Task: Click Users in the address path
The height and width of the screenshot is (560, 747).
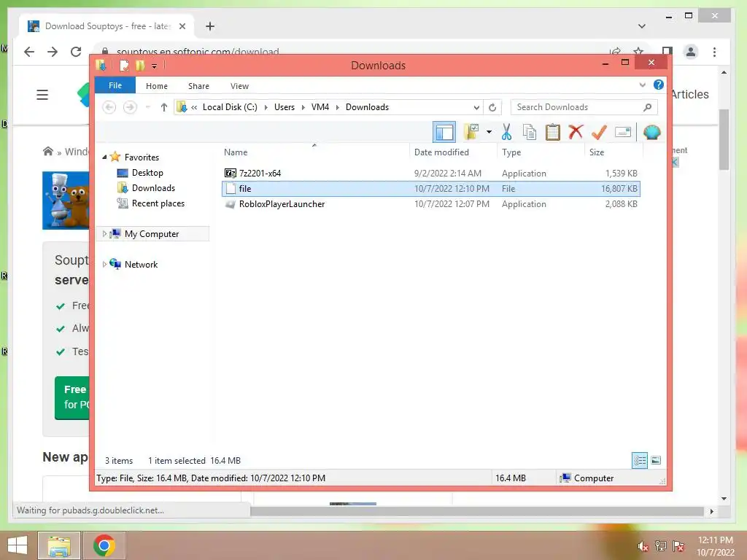Action: [285, 107]
